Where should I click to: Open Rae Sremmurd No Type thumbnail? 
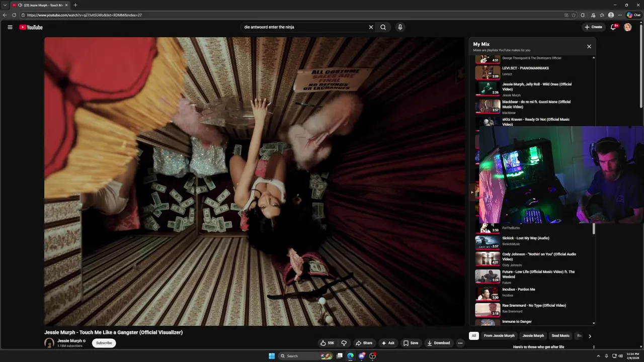[x=488, y=310]
